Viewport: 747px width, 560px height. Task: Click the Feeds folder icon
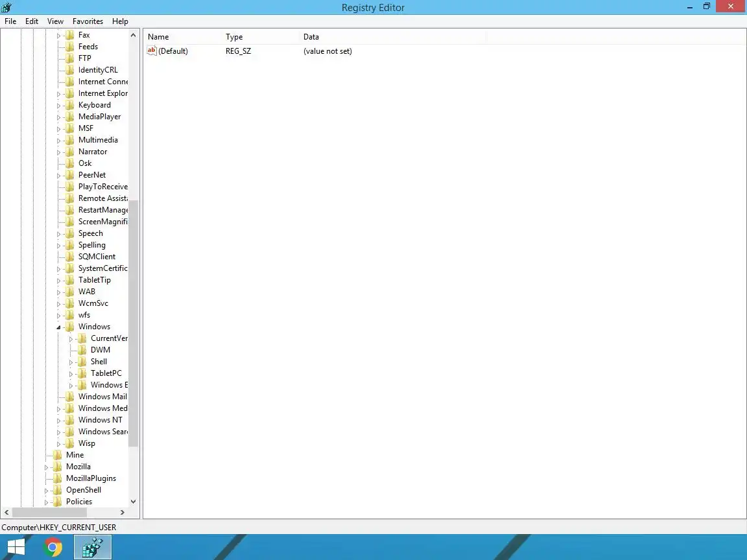(70, 47)
